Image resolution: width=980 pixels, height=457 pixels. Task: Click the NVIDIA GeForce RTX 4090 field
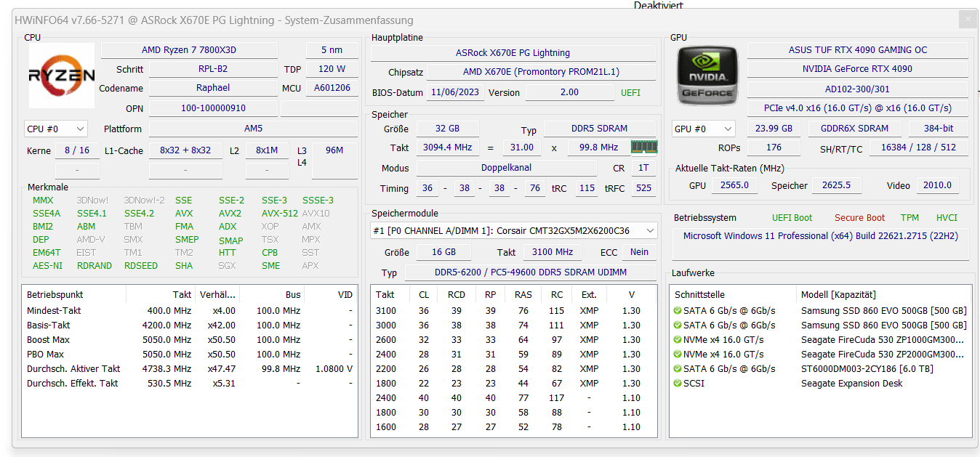[x=858, y=69]
